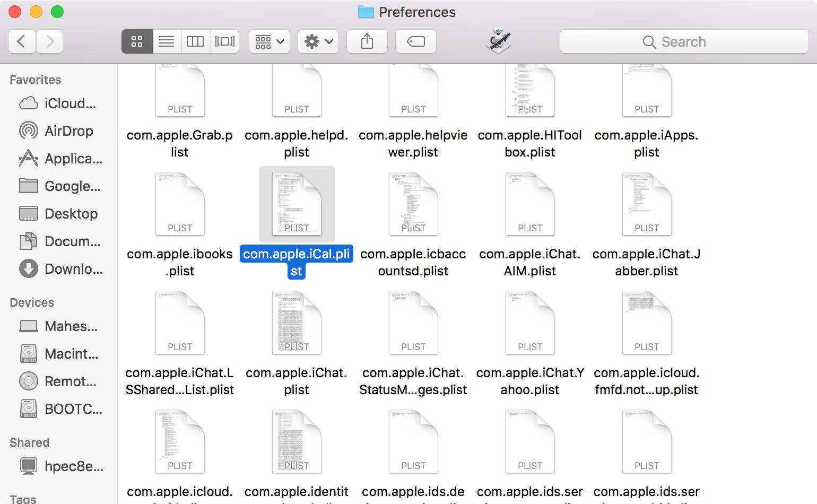Open Documents in the sidebar
817x504 pixels.
59,241
